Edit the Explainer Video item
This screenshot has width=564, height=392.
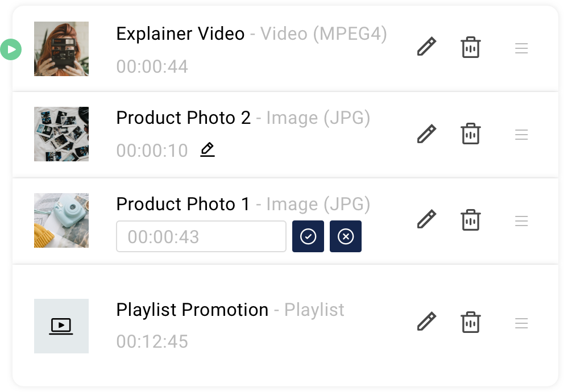point(426,47)
